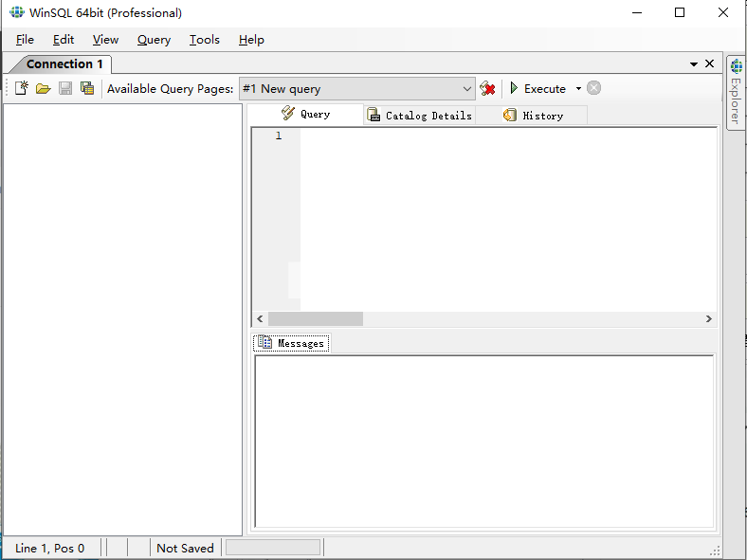Create a new query page icon

[x=22, y=88]
